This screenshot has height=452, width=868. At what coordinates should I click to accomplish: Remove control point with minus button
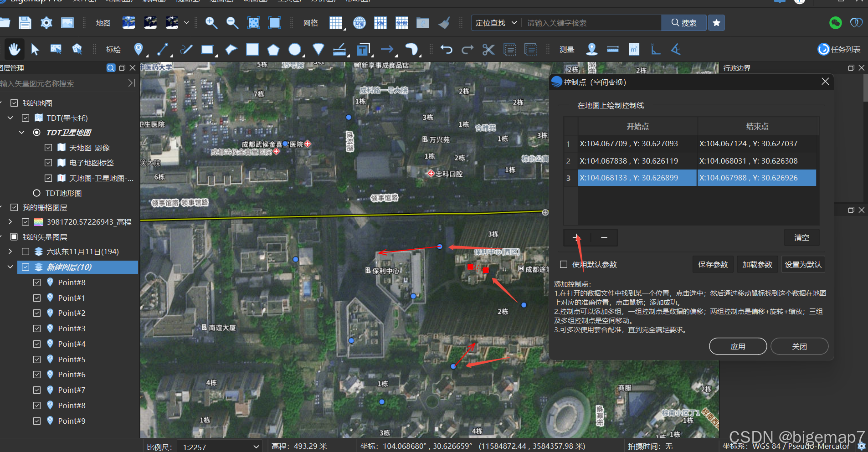coord(604,237)
